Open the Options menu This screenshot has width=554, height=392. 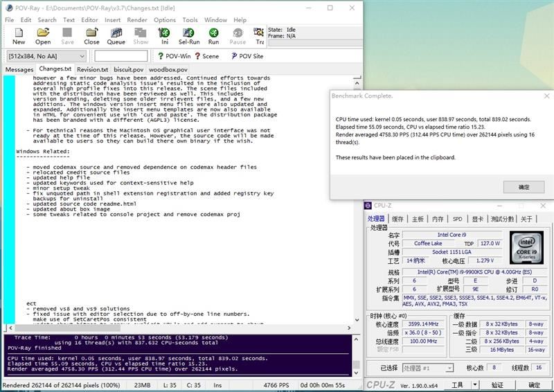(x=165, y=20)
